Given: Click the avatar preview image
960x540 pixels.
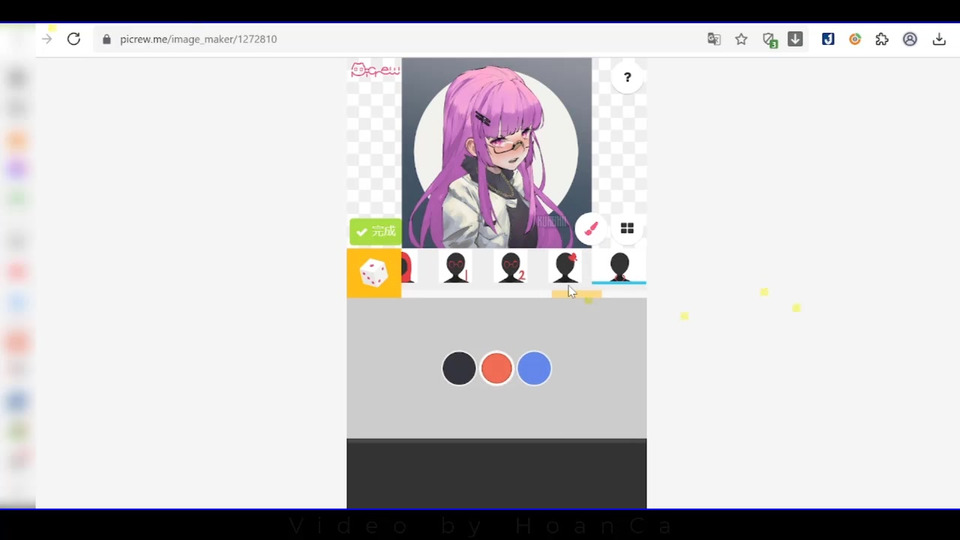Looking at the screenshot, I should (497, 153).
